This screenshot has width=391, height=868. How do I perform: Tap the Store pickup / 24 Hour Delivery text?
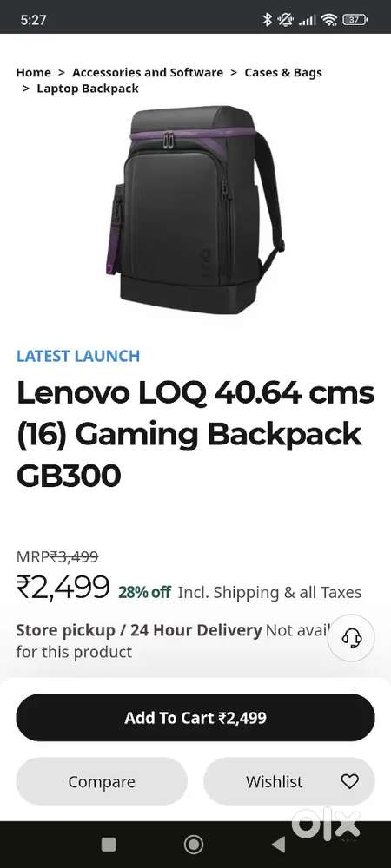pos(138,630)
